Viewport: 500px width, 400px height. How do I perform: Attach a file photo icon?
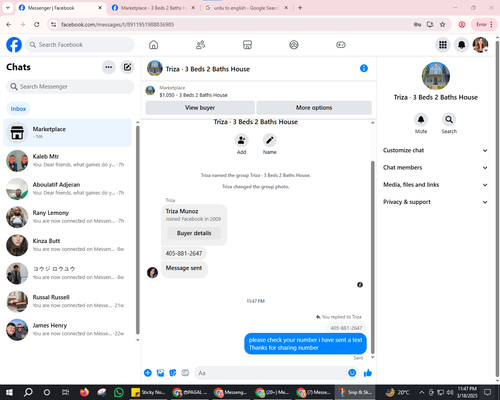[x=160, y=373]
